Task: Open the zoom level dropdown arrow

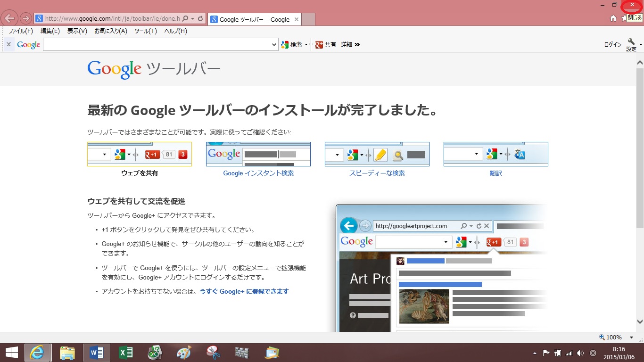Action: point(631,337)
